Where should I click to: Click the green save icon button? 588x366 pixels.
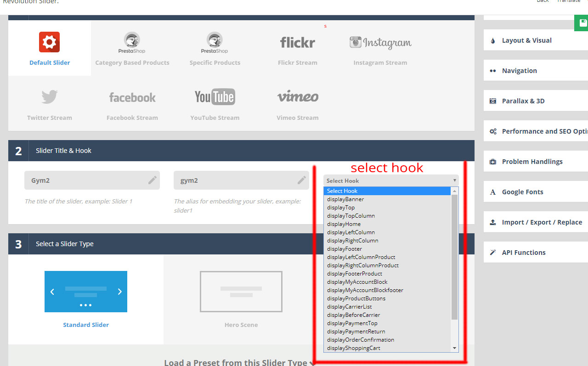tap(582, 23)
